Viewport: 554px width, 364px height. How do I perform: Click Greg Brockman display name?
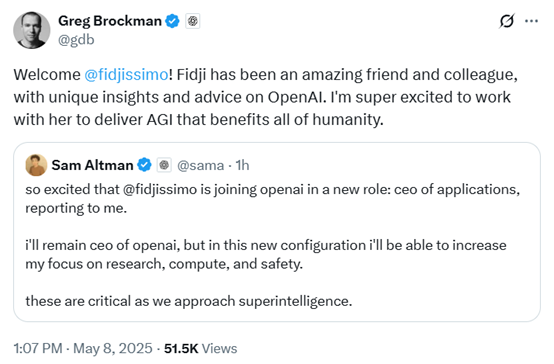[x=110, y=21]
